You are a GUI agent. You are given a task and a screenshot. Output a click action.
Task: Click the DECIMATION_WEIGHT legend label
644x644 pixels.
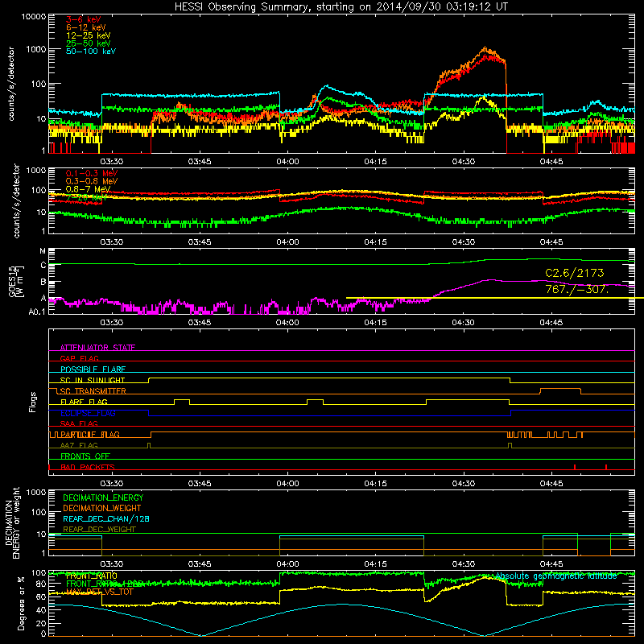[102, 508]
